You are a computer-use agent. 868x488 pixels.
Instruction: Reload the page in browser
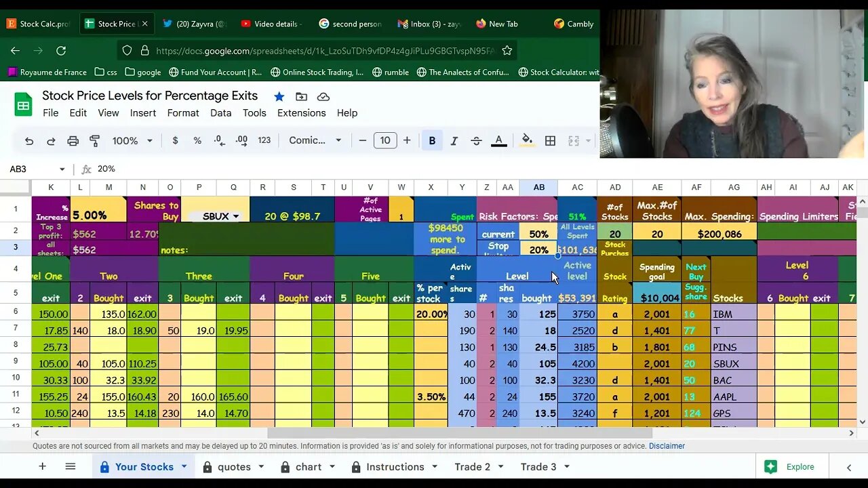[61, 50]
